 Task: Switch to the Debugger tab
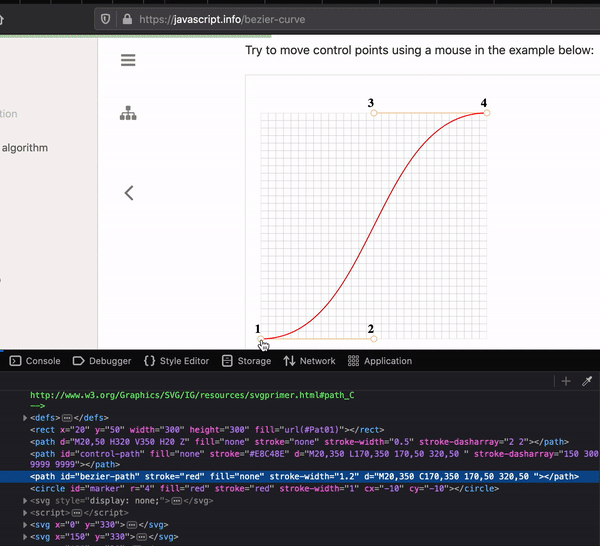[102, 361]
